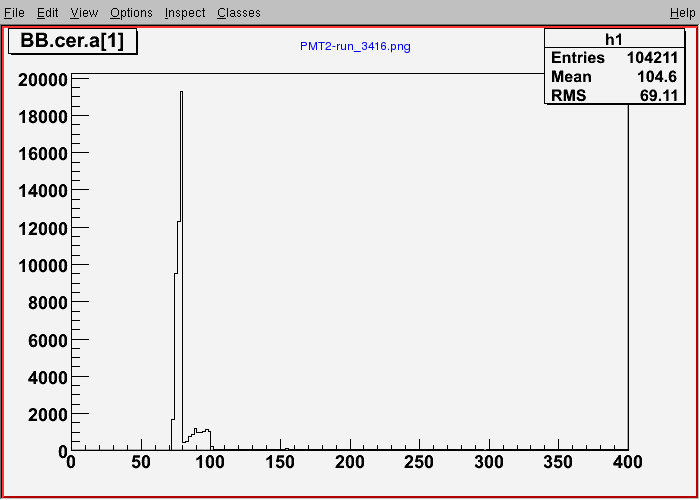Image resolution: width=700 pixels, height=500 pixels.
Task: Open the Options menu
Action: (131, 13)
